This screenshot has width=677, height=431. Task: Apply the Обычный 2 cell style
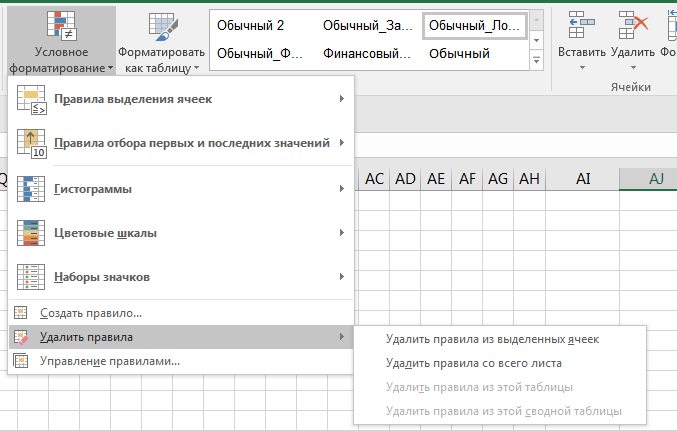[x=251, y=25]
